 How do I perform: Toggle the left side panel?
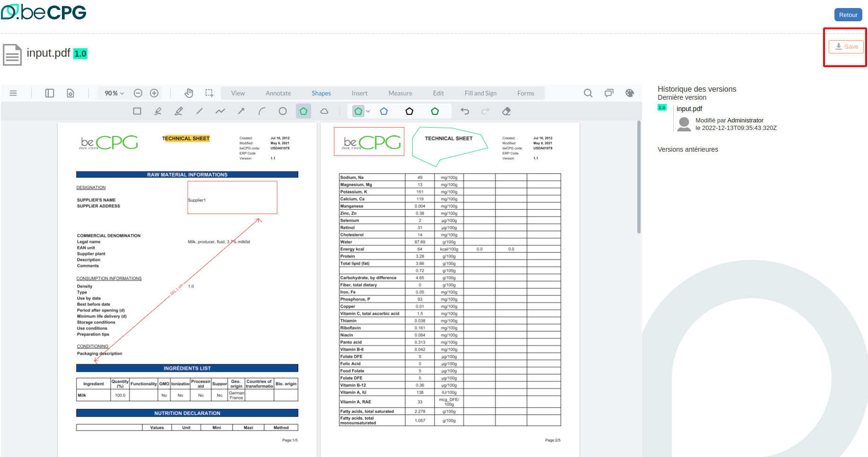click(x=50, y=93)
